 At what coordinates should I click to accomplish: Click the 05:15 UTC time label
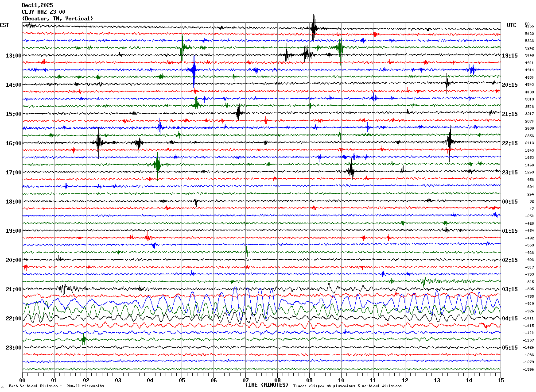(x=510, y=348)
